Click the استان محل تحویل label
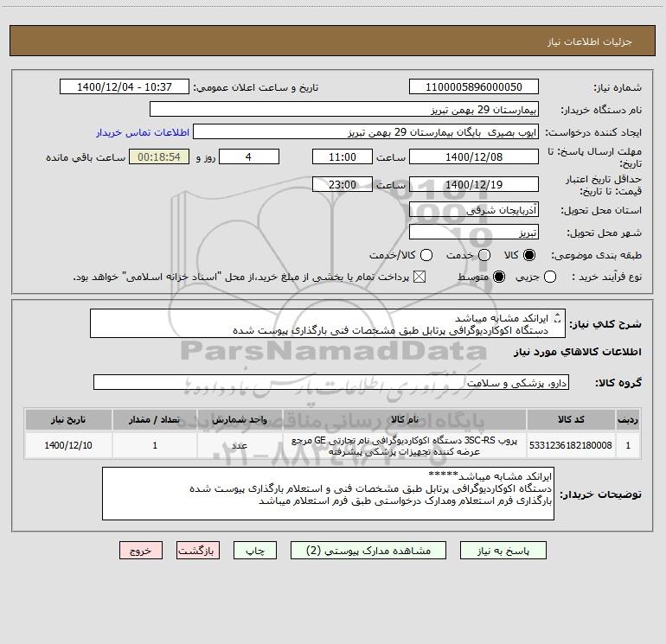 (x=601, y=210)
